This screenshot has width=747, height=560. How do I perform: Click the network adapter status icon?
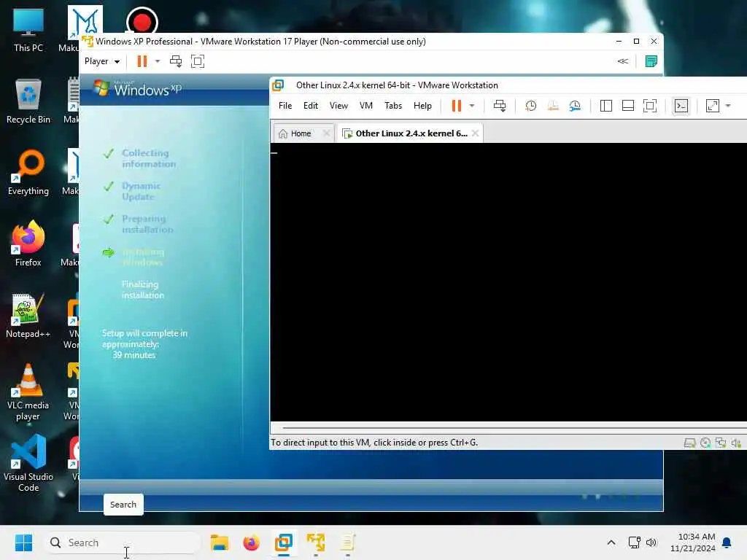(x=721, y=443)
